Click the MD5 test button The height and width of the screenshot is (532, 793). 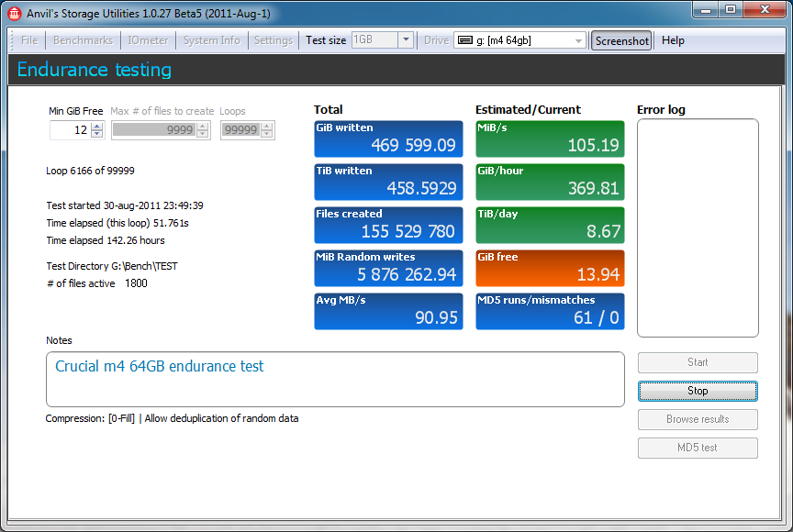point(698,448)
